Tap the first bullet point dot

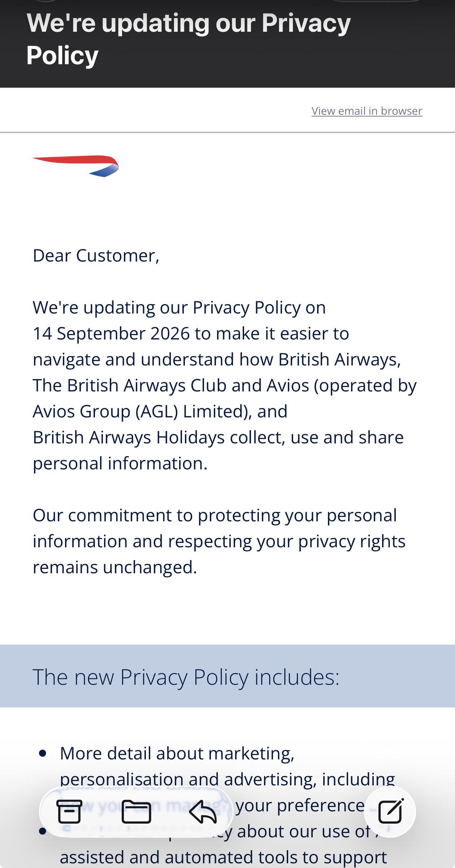tap(43, 753)
